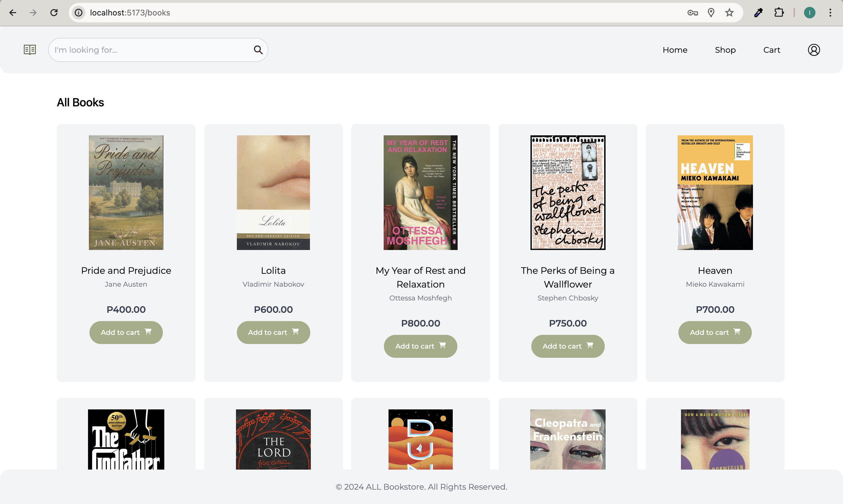843x504 pixels.
Task: Open the Extensions puzzle piece icon
Action: pos(779,13)
